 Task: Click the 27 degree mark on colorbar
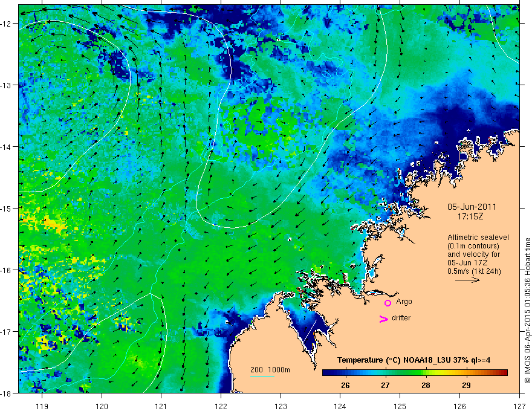tap(385, 385)
